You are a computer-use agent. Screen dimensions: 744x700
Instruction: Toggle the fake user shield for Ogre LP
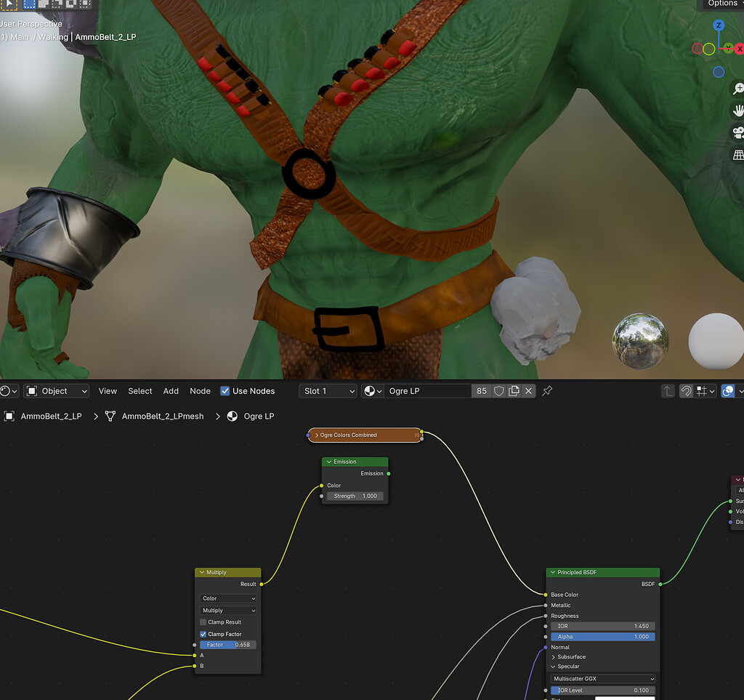(x=499, y=390)
